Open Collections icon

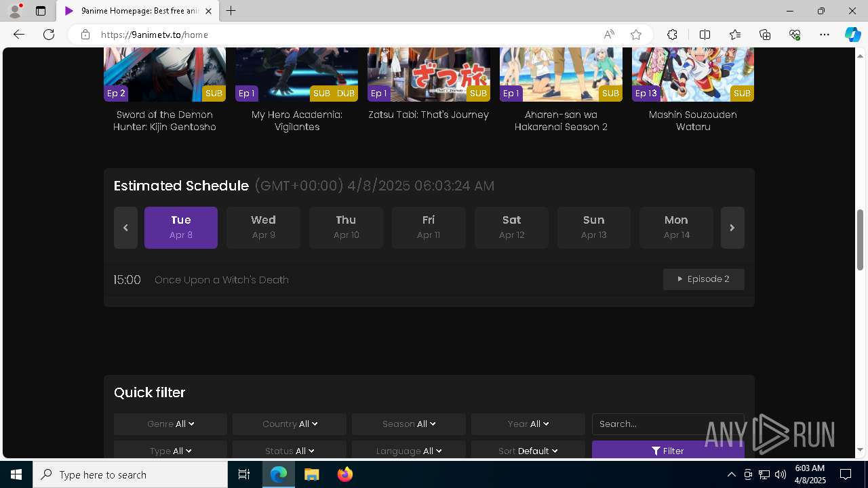765,35
